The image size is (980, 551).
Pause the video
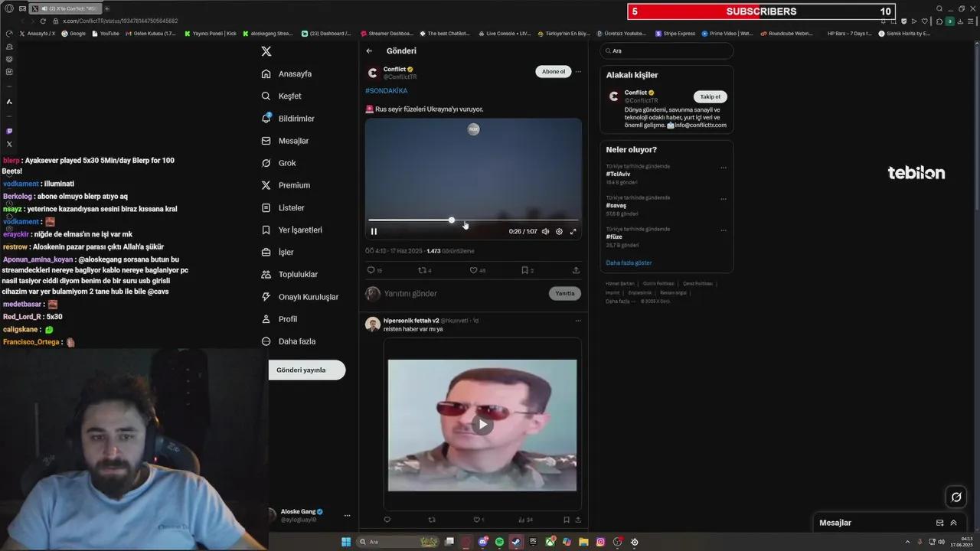tap(374, 231)
